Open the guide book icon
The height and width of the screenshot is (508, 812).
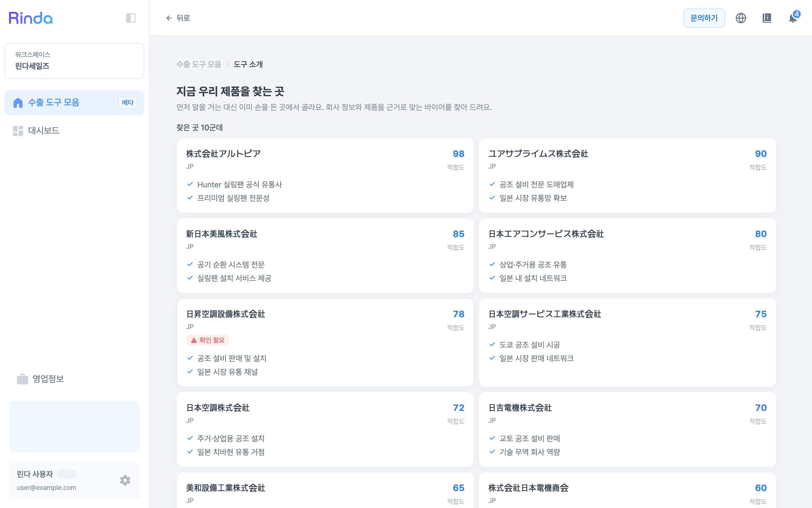(767, 18)
